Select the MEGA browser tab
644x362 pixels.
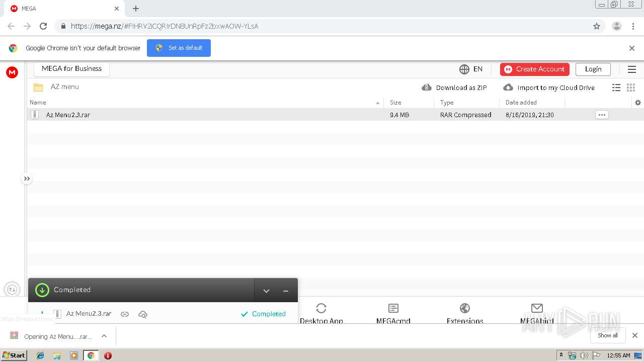coord(65,9)
